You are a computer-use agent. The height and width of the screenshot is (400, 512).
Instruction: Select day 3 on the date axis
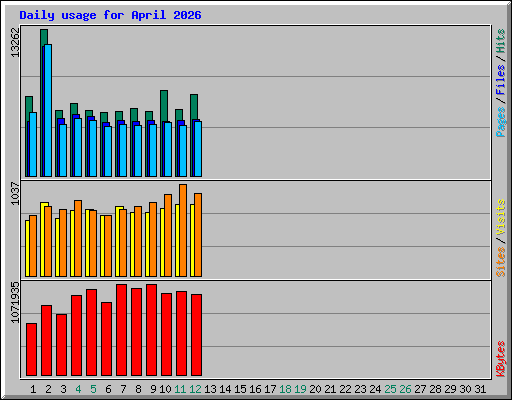click(63, 389)
